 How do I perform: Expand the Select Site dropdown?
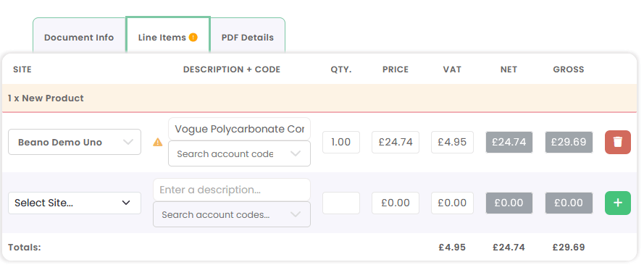(75, 203)
